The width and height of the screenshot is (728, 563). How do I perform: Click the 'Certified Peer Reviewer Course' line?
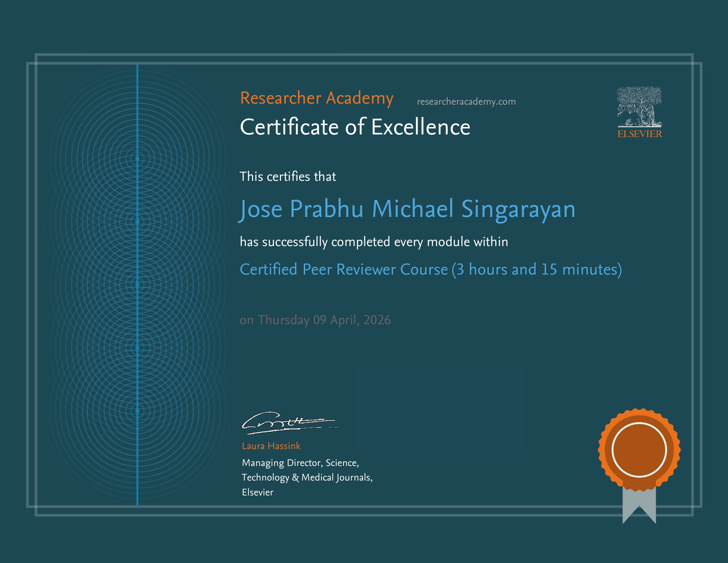click(x=431, y=270)
